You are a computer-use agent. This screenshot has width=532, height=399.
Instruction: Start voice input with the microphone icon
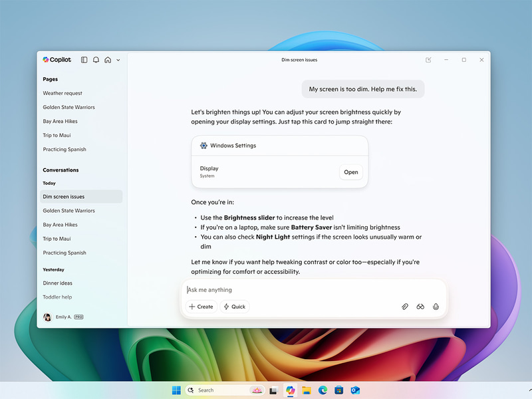pyautogui.click(x=436, y=307)
